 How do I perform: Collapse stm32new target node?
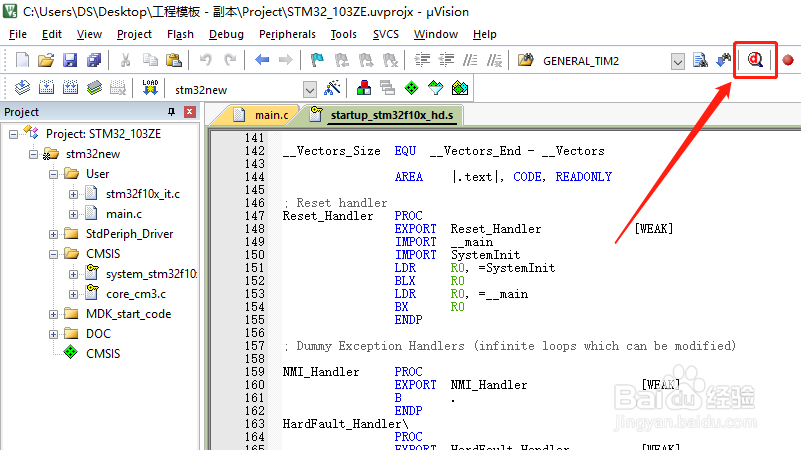click(x=33, y=154)
